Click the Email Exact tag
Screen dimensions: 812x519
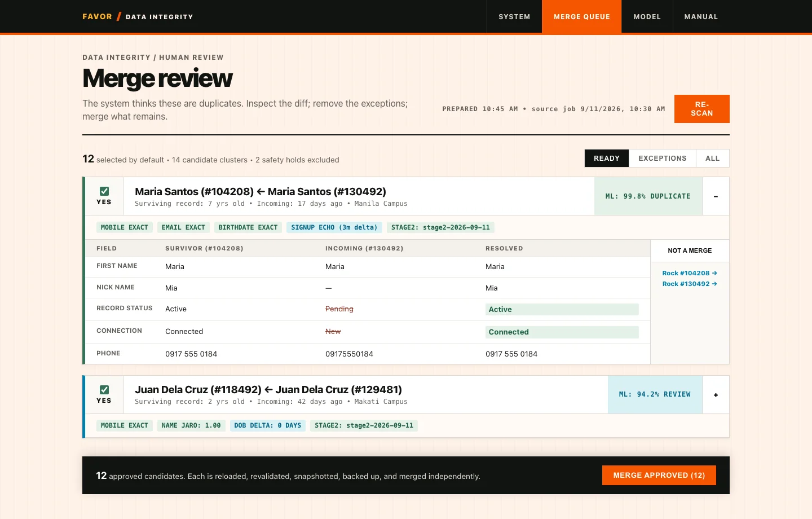coord(183,227)
